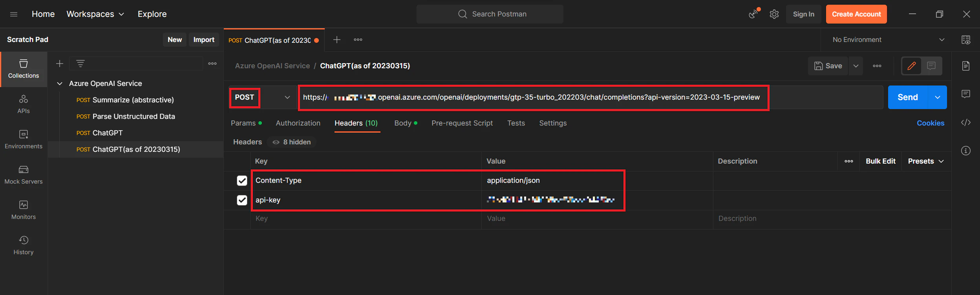980x295 pixels.
Task: Uncheck the api-key header checkbox
Action: click(242, 200)
